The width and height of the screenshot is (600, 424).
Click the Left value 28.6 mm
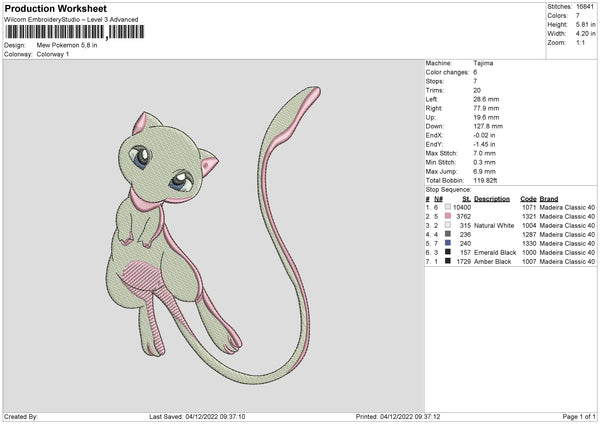click(x=486, y=99)
